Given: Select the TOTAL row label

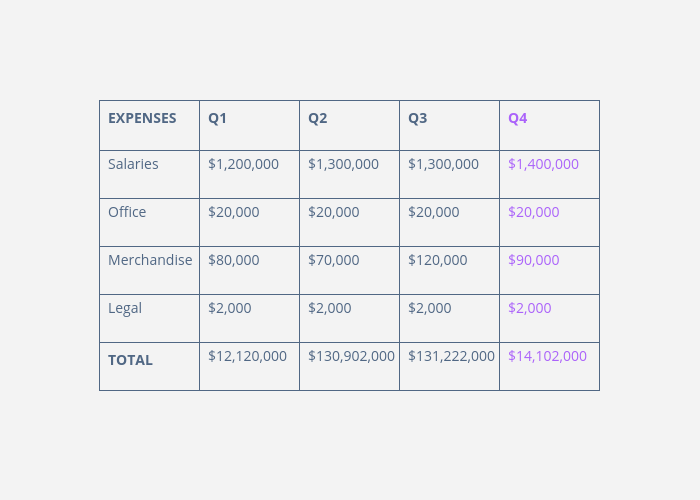Looking at the screenshot, I should click(x=130, y=360).
